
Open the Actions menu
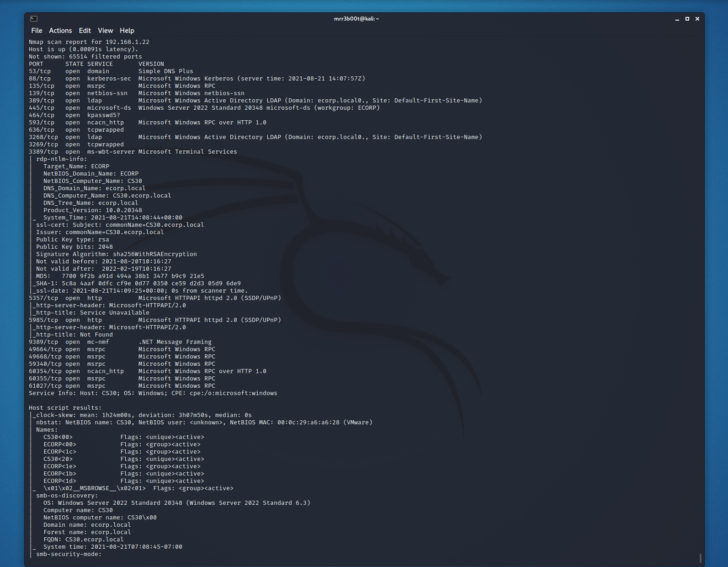coord(60,31)
